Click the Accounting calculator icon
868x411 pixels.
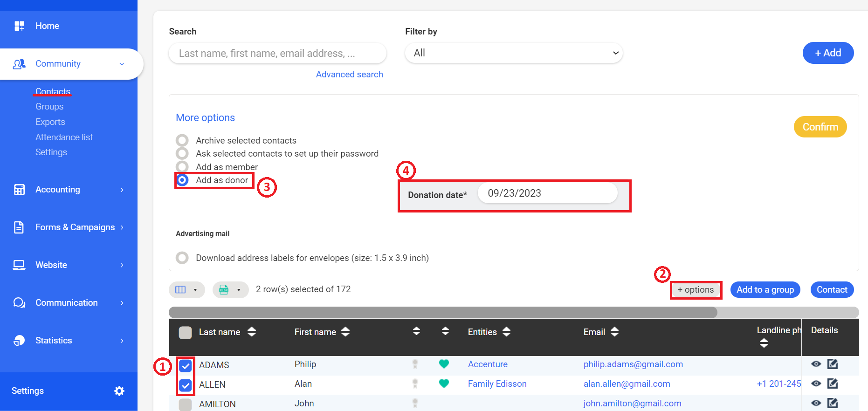point(19,190)
